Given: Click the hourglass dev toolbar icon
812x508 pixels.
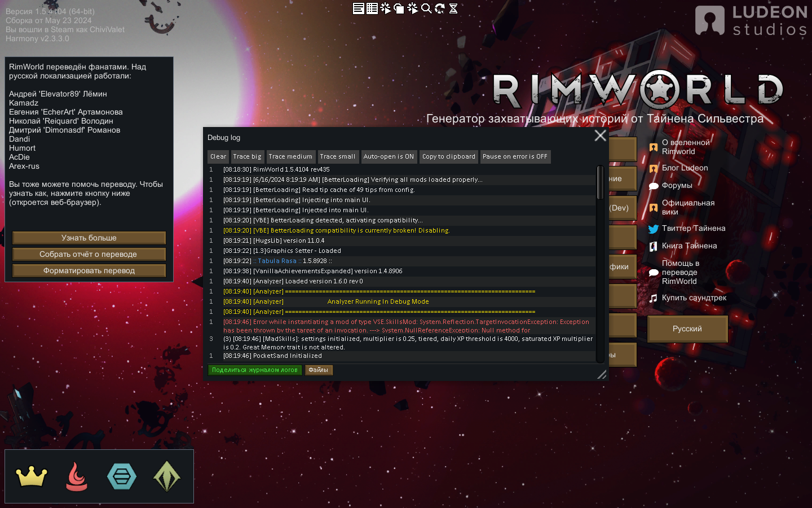Looking at the screenshot, I should point(453,8).
